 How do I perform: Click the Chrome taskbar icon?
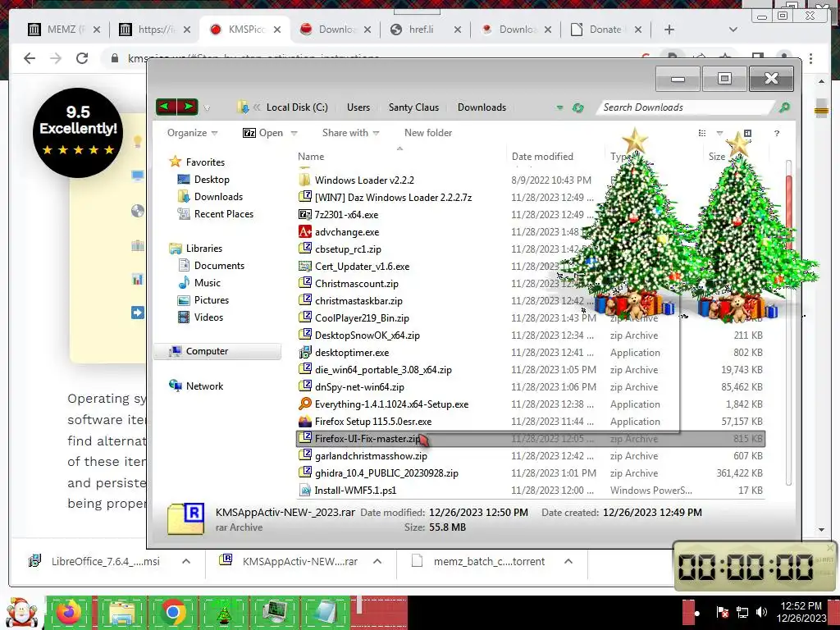coord(172,612)
